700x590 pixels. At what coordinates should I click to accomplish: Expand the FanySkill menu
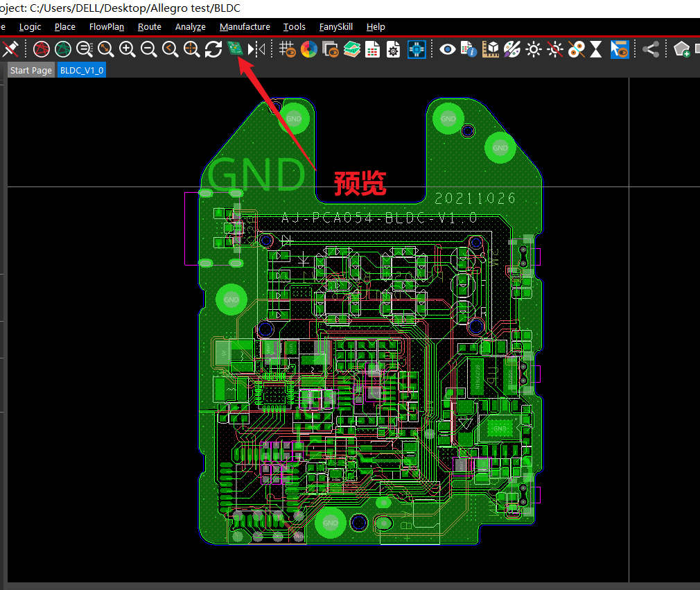[335, 27]
